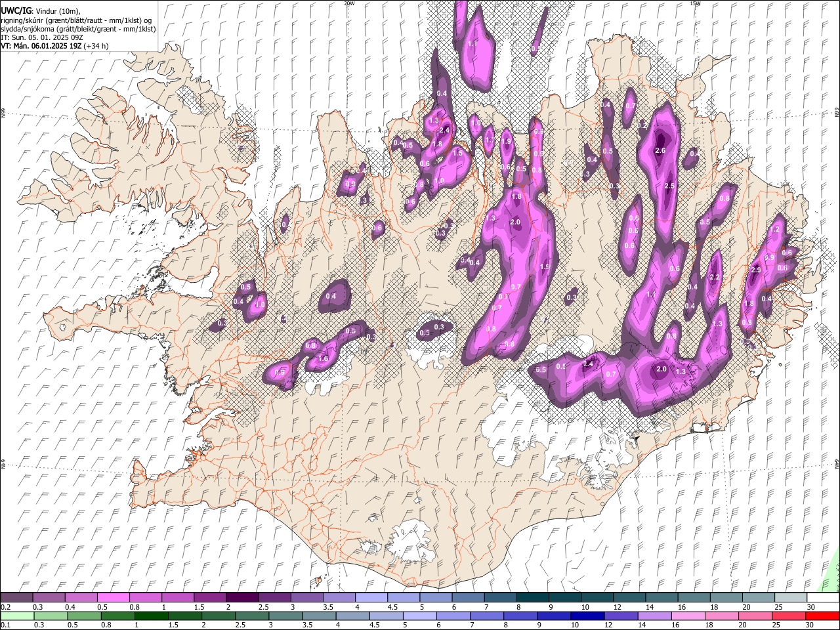840x630 pixels.
Task: Click the 0.1 label in rain legend
Action: tap(5, 625)
